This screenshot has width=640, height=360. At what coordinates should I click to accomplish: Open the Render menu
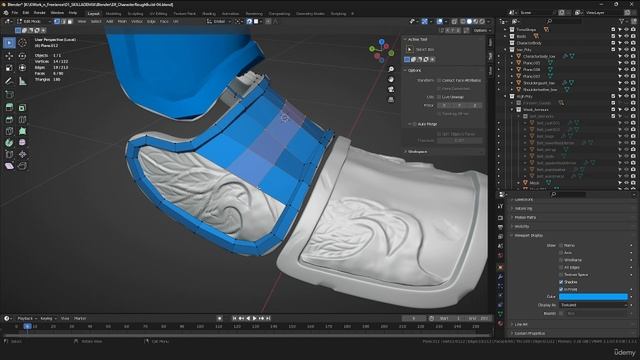(39, 13)
